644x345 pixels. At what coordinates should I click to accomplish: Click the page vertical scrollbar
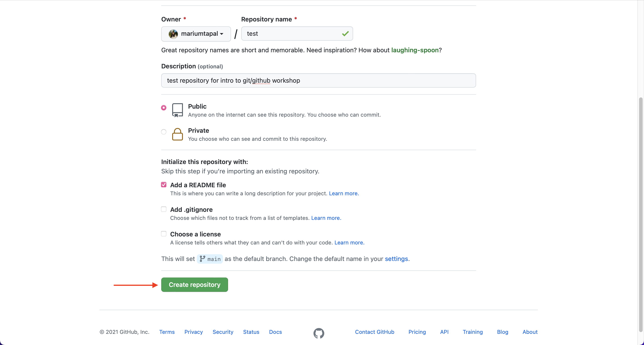click(641, 215)
